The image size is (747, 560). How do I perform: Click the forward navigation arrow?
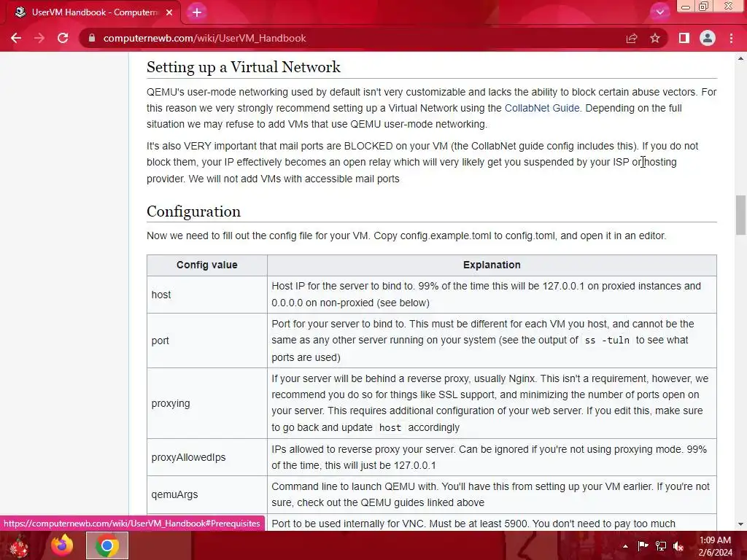(39, 38)
